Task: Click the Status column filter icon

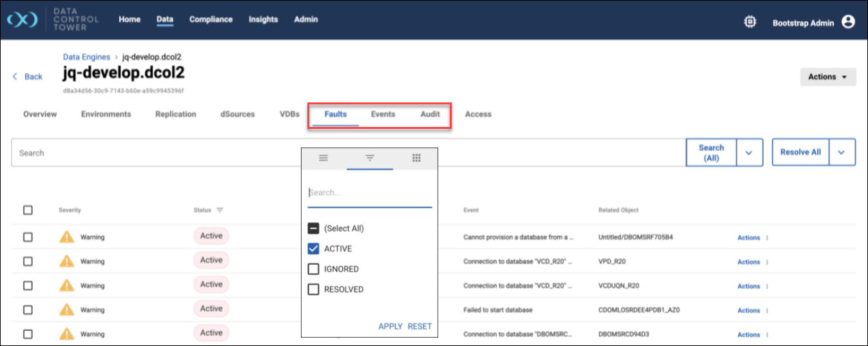Action: click(x=220, y=210)
